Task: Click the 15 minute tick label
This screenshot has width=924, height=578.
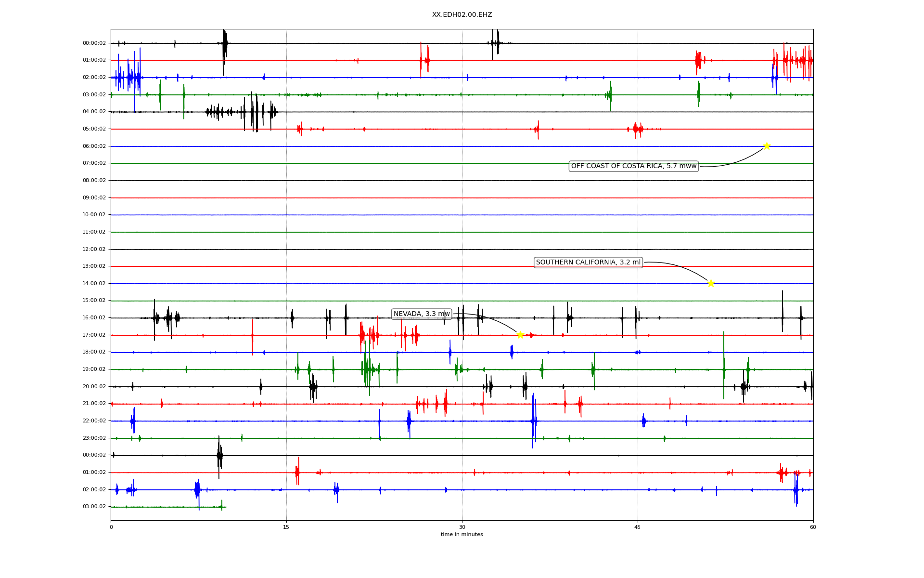Action: point(286,527)
